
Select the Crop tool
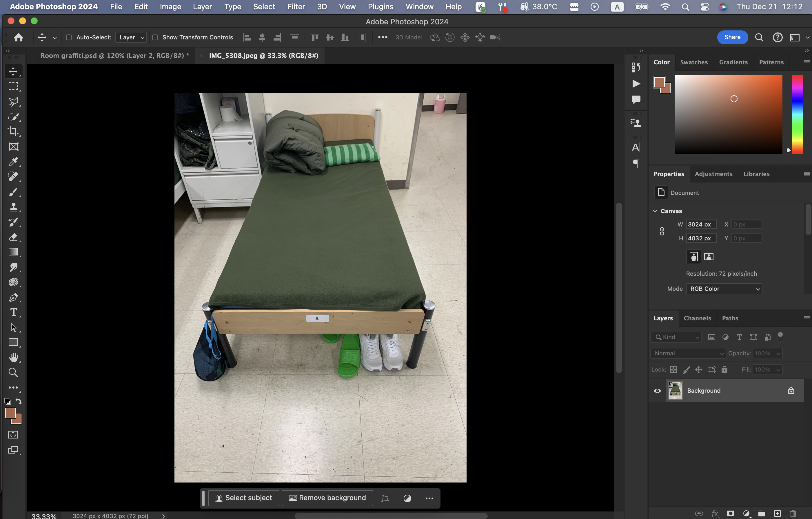click(13, 131)
